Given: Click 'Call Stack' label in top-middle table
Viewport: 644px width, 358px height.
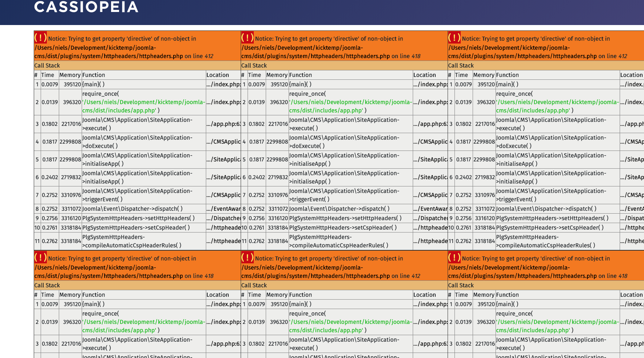Looking at the screenshot, I should [x=254, y=66].
